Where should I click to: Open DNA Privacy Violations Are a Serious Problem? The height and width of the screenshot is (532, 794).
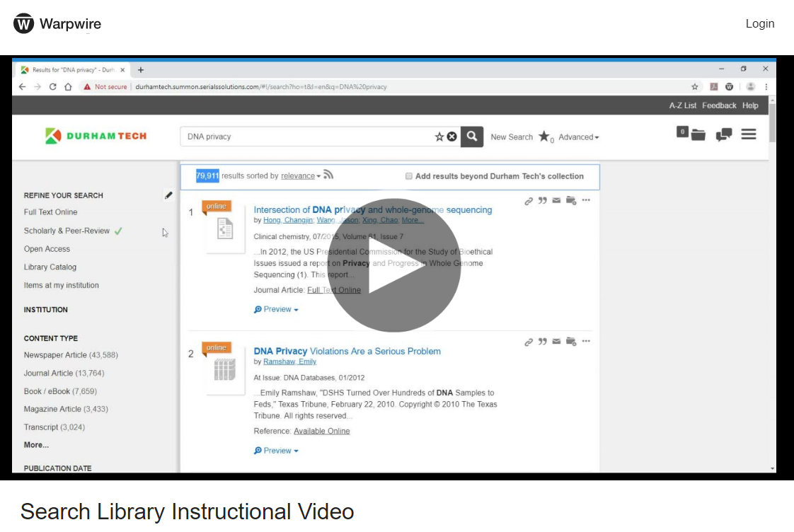point(347,351)
